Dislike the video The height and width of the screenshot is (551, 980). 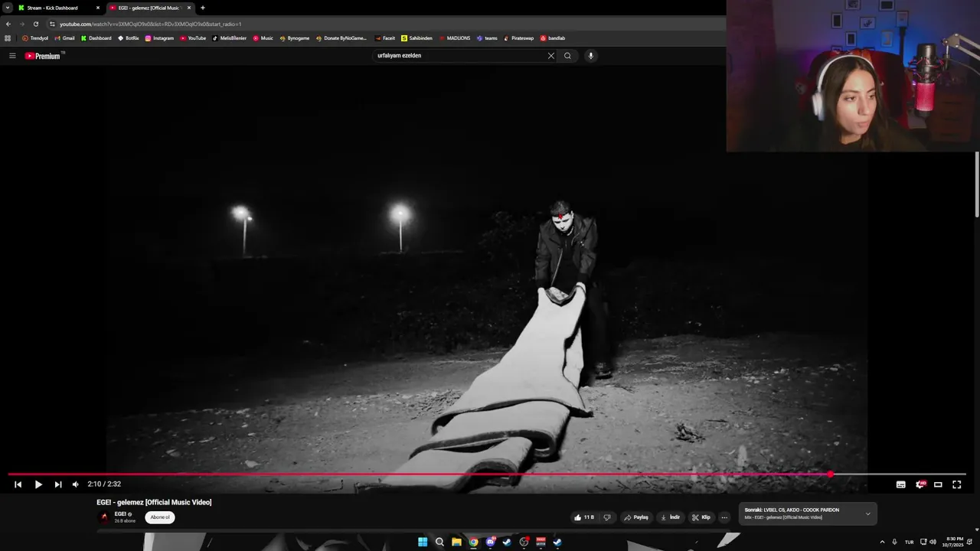[x=607, y=517]
